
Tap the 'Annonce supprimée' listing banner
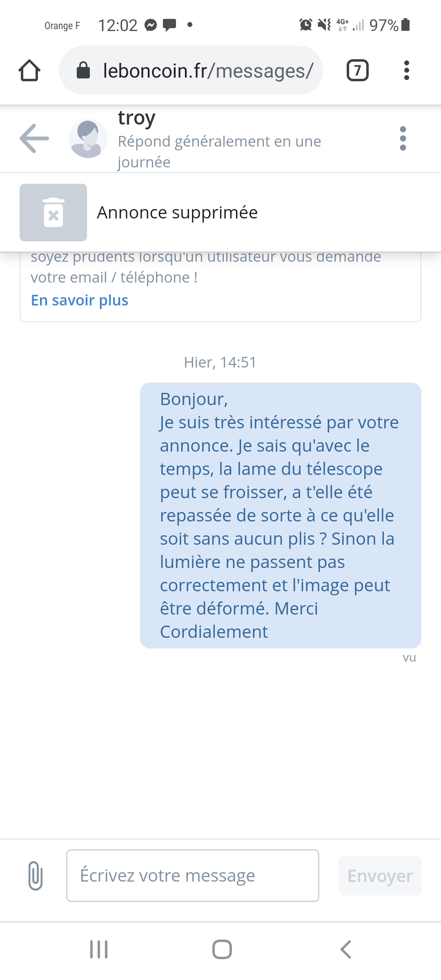[x=177, y=212]
